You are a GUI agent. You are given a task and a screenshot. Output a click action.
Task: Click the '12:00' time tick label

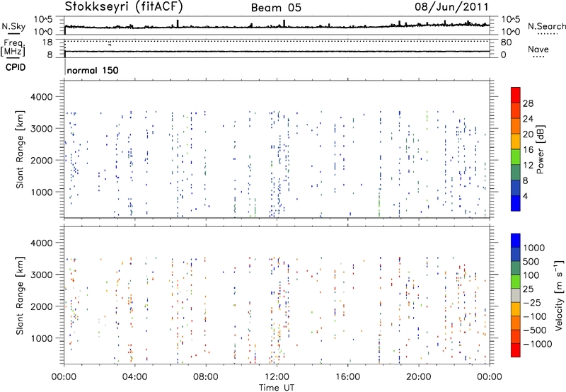pyautogui.click(x=277, y=377)
